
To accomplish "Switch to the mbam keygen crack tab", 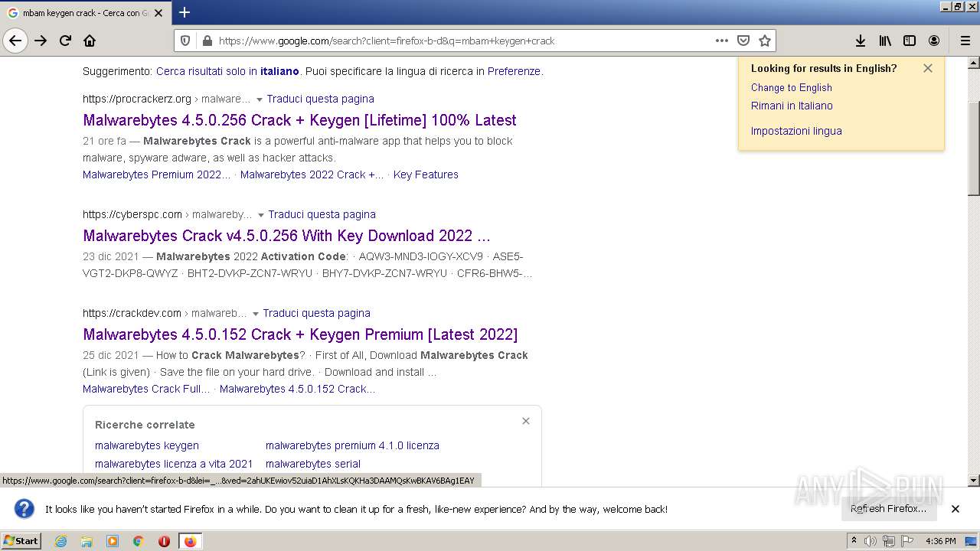I will pos(84,13).
